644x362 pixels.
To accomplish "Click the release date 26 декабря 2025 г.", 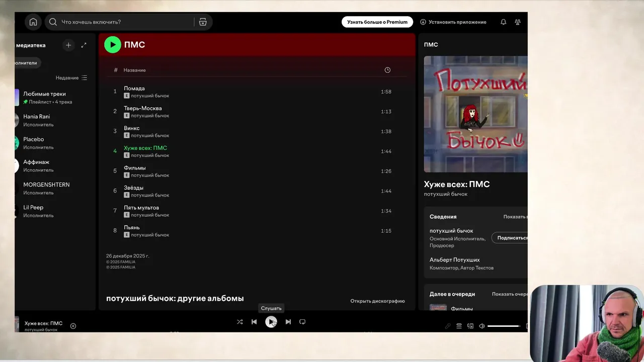I will tap(127, 256).
